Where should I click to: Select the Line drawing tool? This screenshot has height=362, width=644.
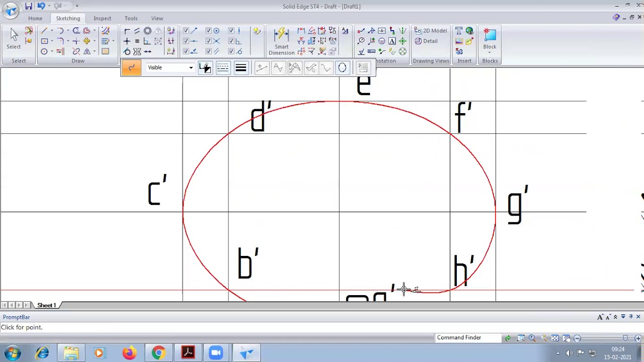click(x=44, y=30)
